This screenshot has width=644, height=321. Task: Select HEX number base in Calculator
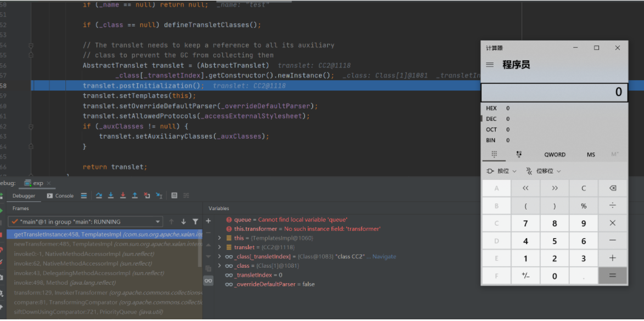click(x=555, y=108)
